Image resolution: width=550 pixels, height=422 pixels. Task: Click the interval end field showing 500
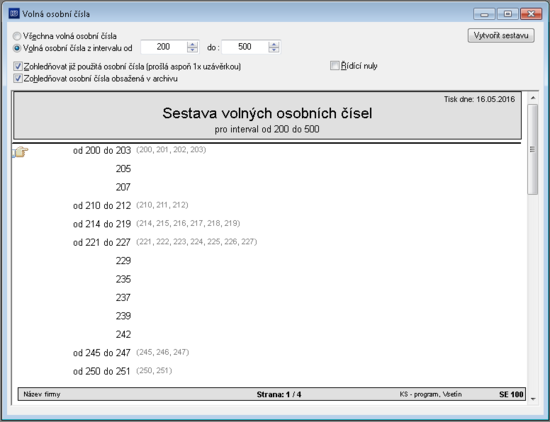click(x=245, y=47)
